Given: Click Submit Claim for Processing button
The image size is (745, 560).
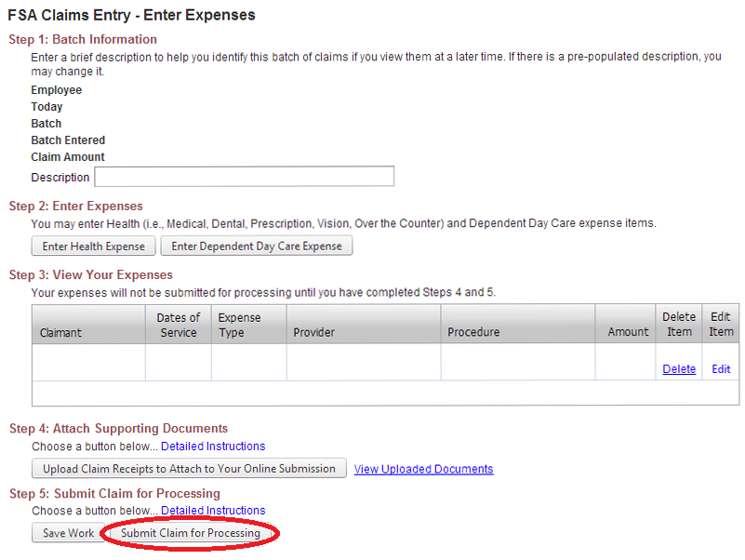Looking at the screenshot, I should [191, 534].
